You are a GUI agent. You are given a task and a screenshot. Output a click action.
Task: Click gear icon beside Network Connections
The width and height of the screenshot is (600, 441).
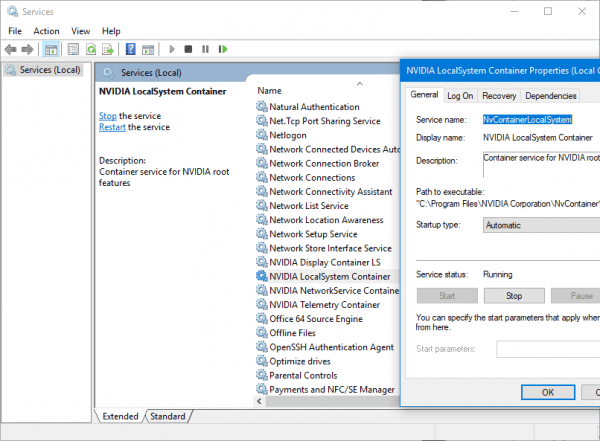click(x=262, y=177)
